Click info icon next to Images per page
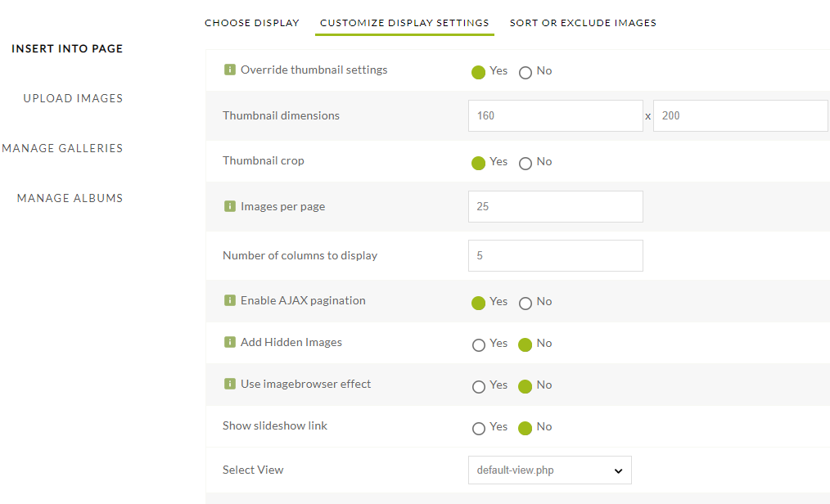The height and width of the screenshot is (504, 830). 230,206
